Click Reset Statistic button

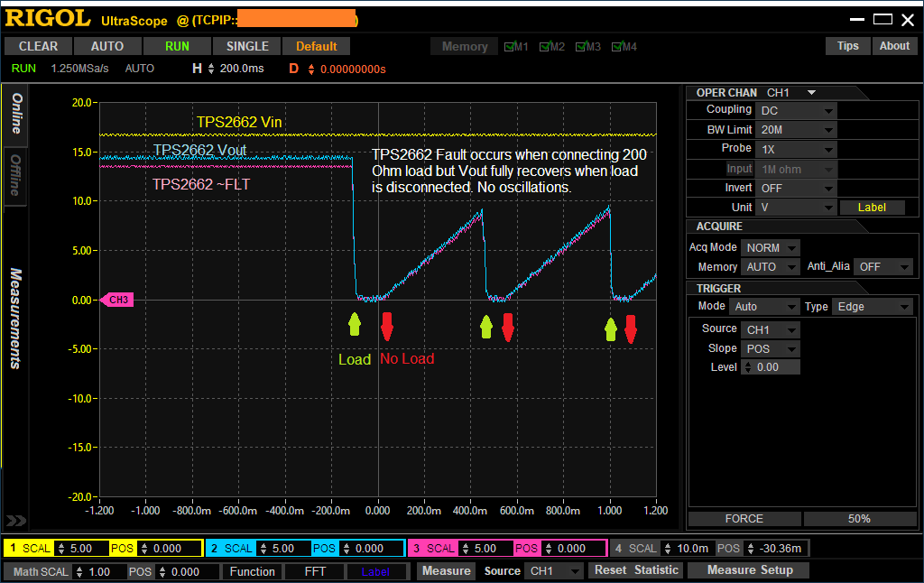636,570
